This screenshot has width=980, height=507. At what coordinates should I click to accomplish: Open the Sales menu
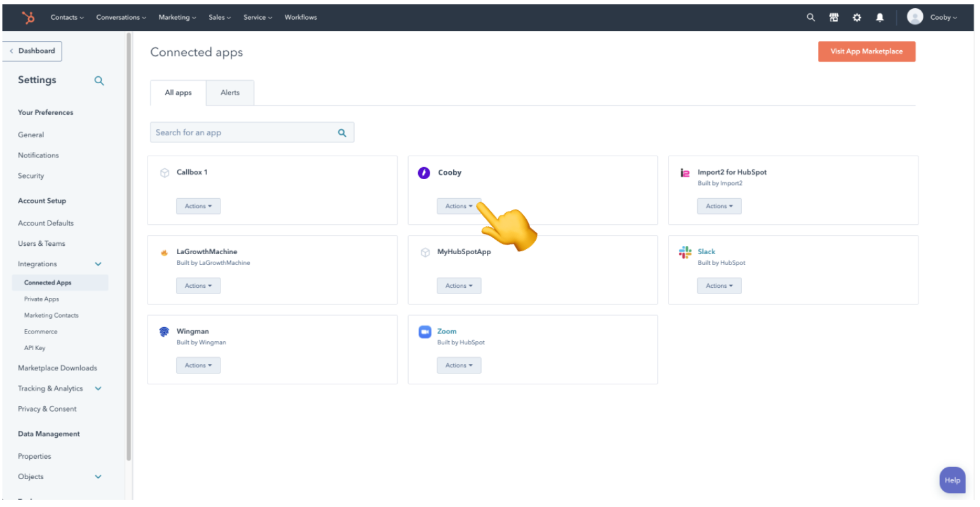tap(220, 17)
